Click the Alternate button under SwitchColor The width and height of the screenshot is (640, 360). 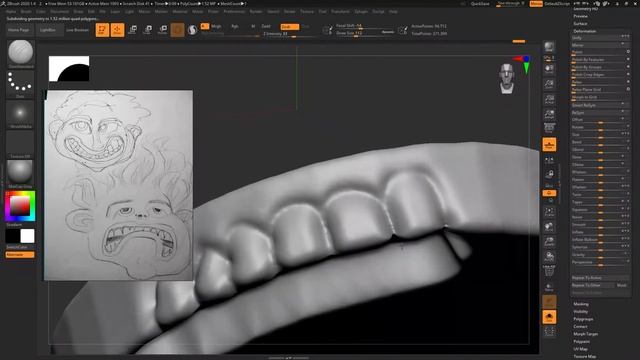[x=20, y=255]
